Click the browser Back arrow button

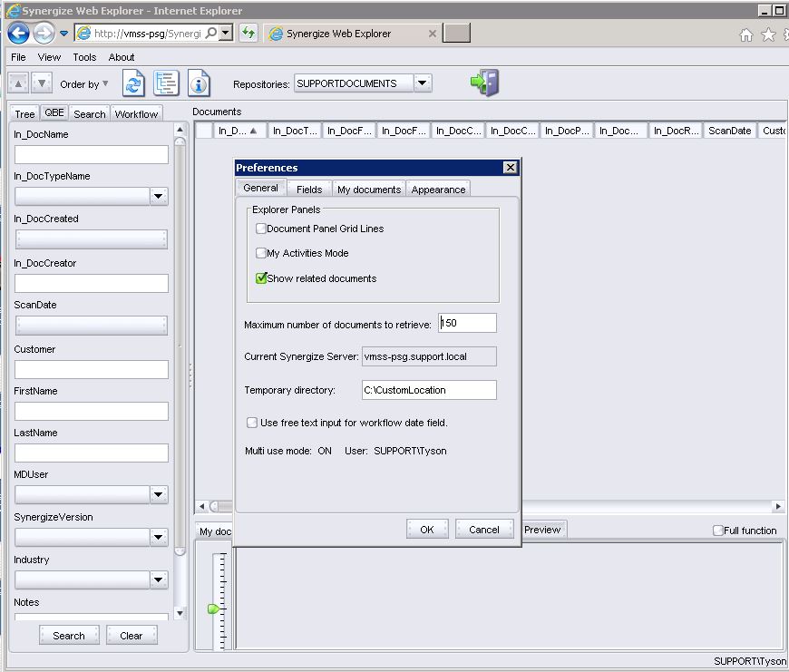(19, 34)
